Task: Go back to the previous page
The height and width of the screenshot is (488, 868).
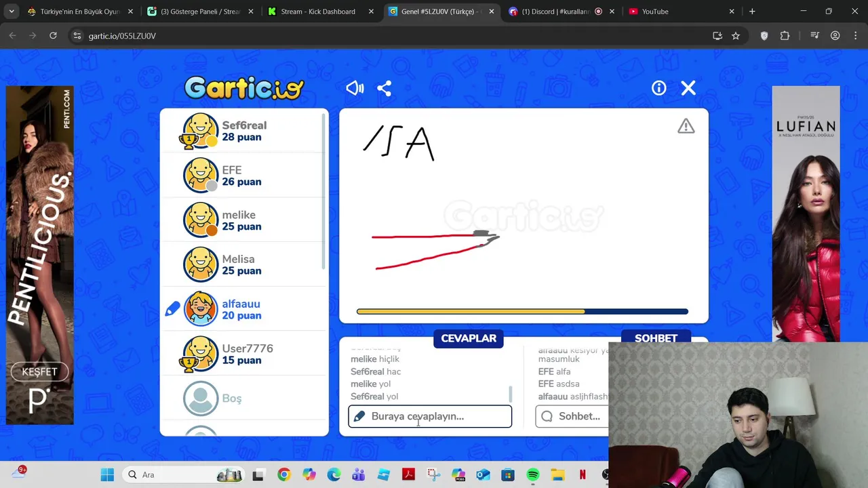Action: [12, 36]
